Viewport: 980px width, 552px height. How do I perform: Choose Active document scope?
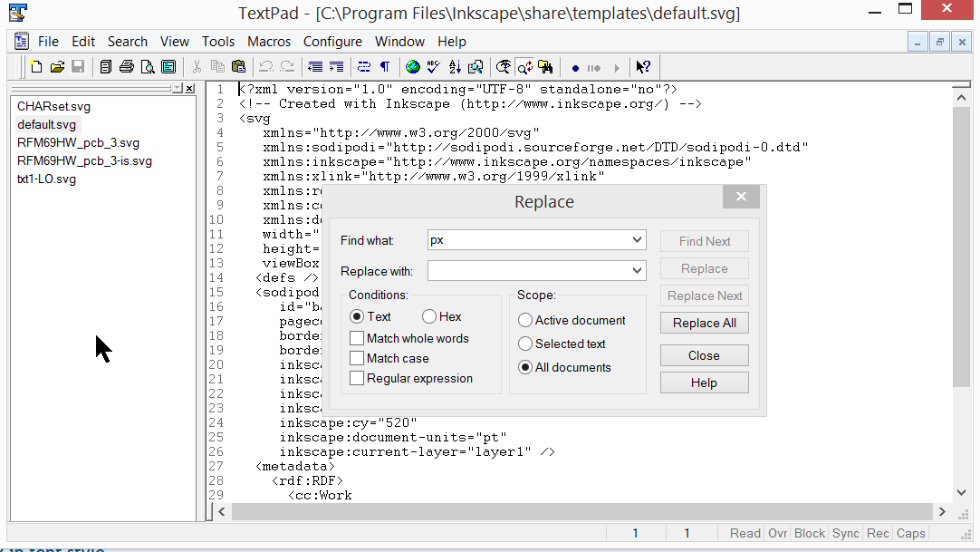pos(525,320)
